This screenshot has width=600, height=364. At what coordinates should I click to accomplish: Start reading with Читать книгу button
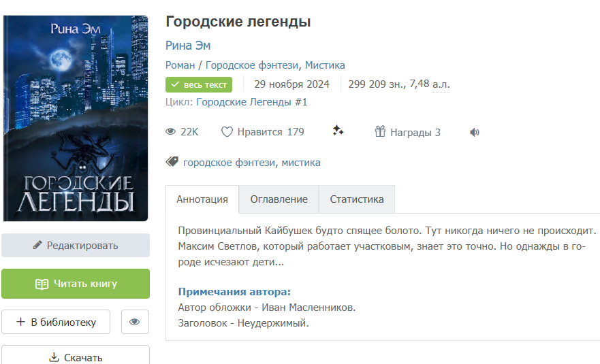(x=76, y=284)
